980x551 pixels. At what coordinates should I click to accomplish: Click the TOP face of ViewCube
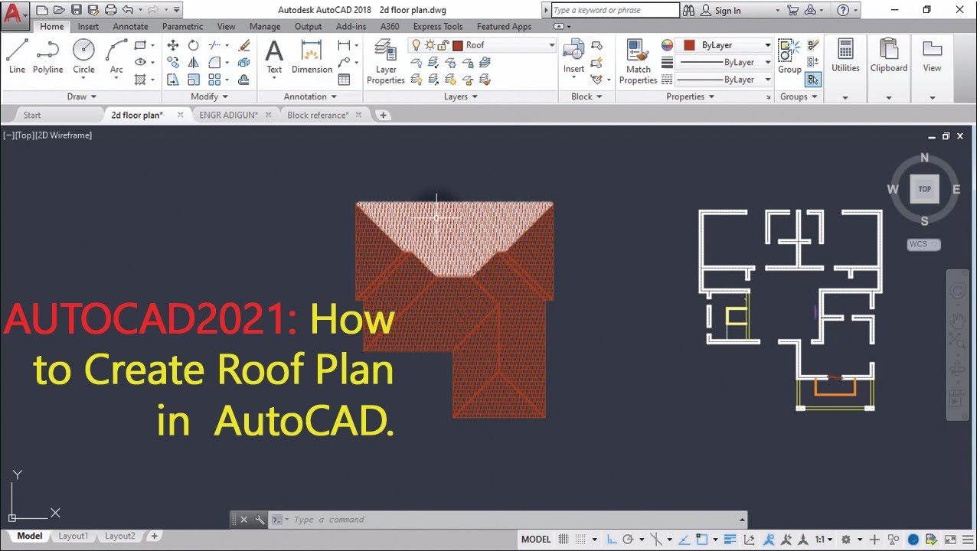[924, 189]
